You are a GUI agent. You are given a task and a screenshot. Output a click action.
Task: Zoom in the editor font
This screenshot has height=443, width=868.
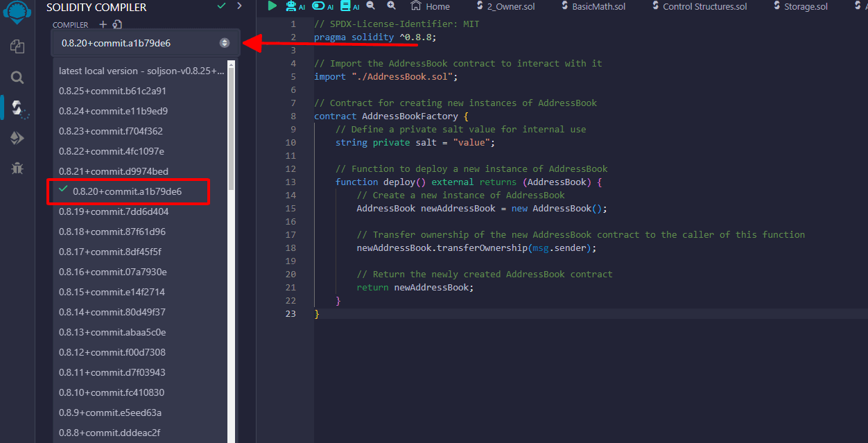[x=392, y=6]
